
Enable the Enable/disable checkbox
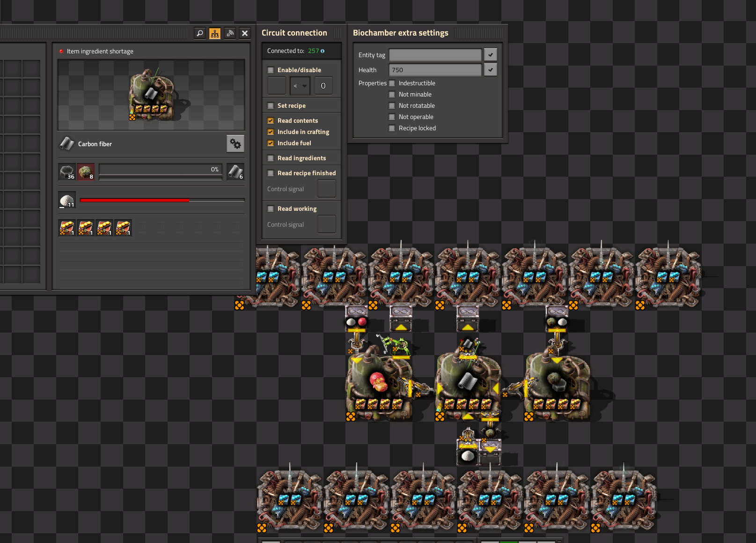pos(271,70)
